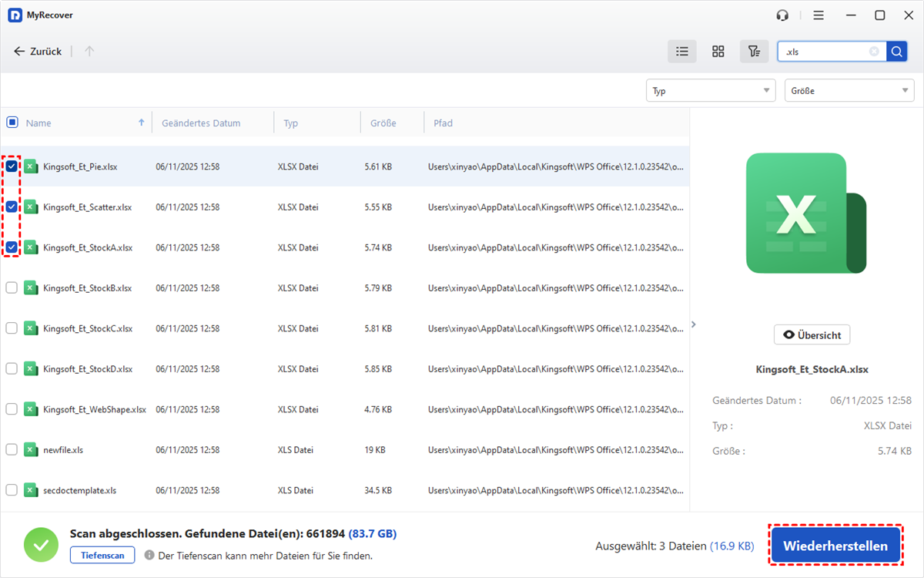Switch to list view
Screen dimensions: 924x578
click(681, 52)
